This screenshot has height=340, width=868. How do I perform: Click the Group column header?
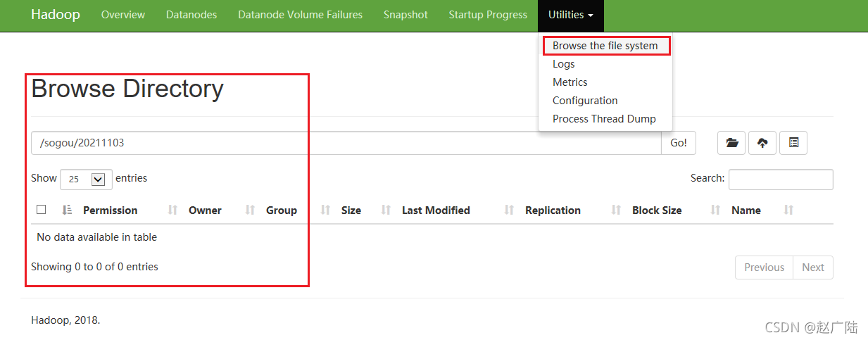point(282,210)
